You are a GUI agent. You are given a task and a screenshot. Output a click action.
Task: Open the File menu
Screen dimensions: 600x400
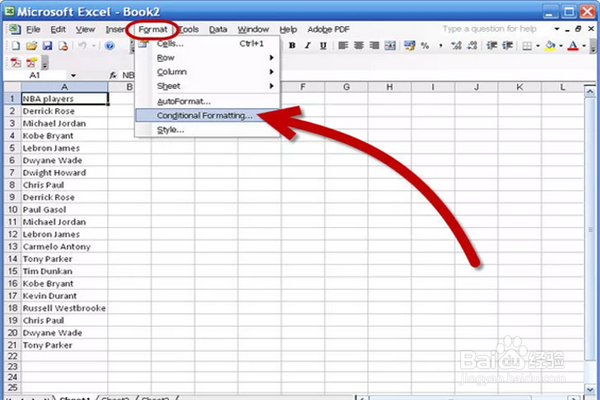pyautogui.click(x=33, y=29)
